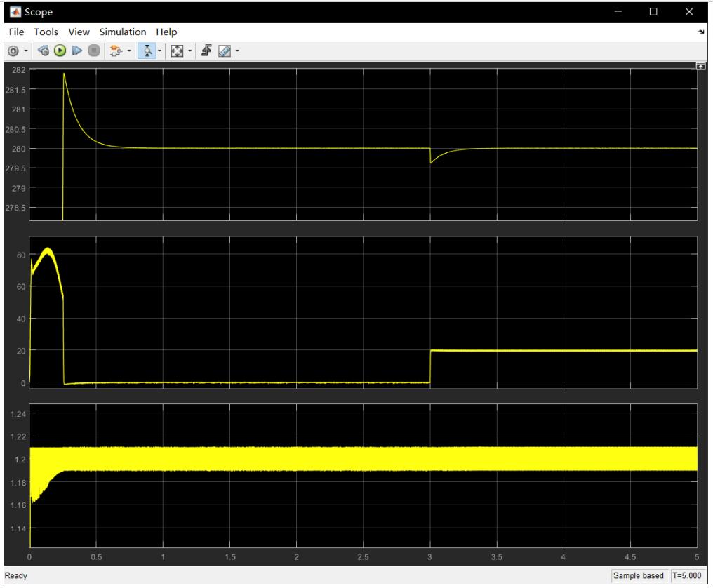
Task: Close the Scope window
Action: (689, 11)
